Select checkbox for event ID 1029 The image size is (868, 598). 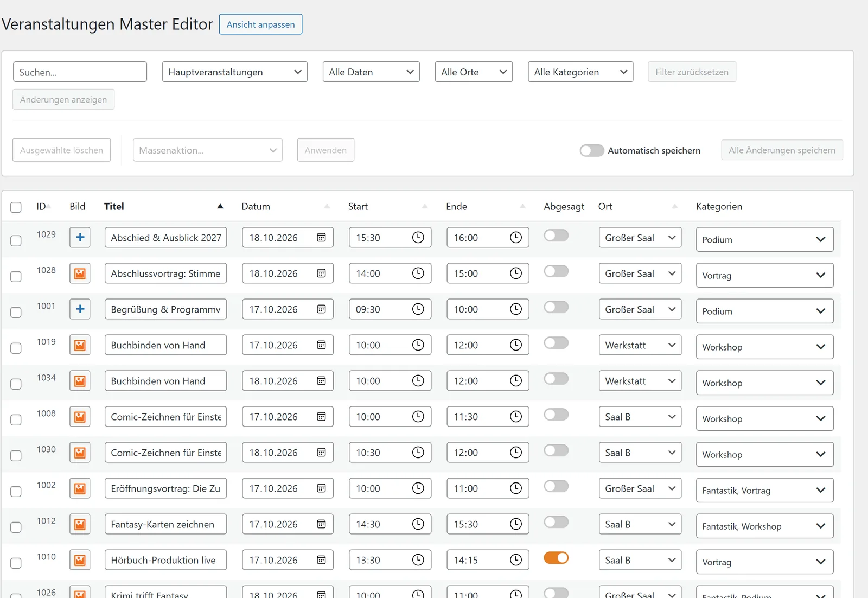click(x=16, y=240)
